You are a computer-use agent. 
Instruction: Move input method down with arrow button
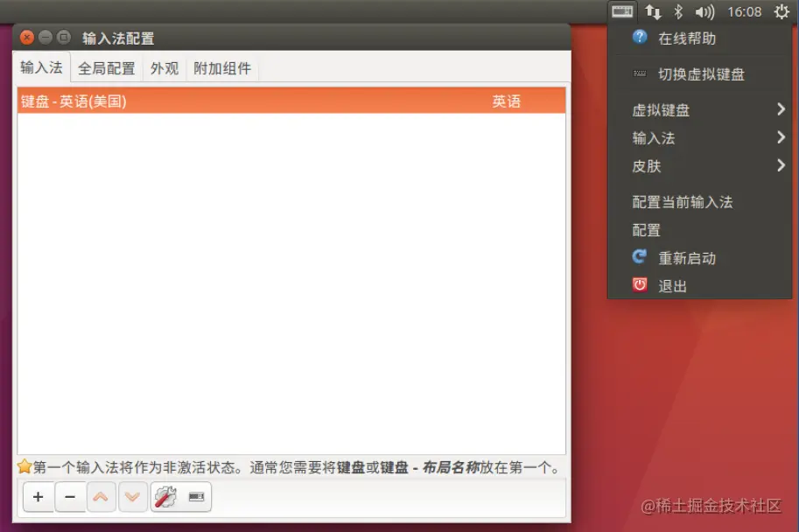[132, 496]
